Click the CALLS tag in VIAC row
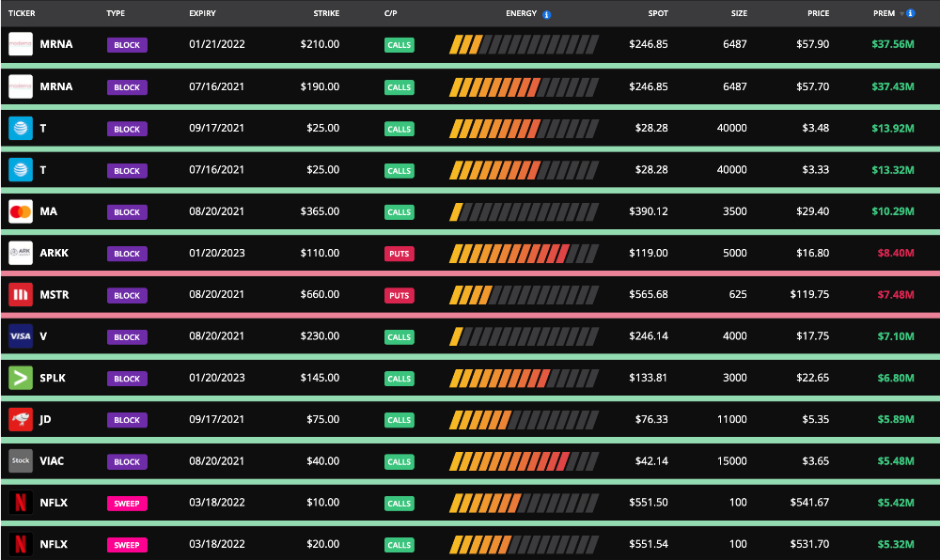 [399, 461]
